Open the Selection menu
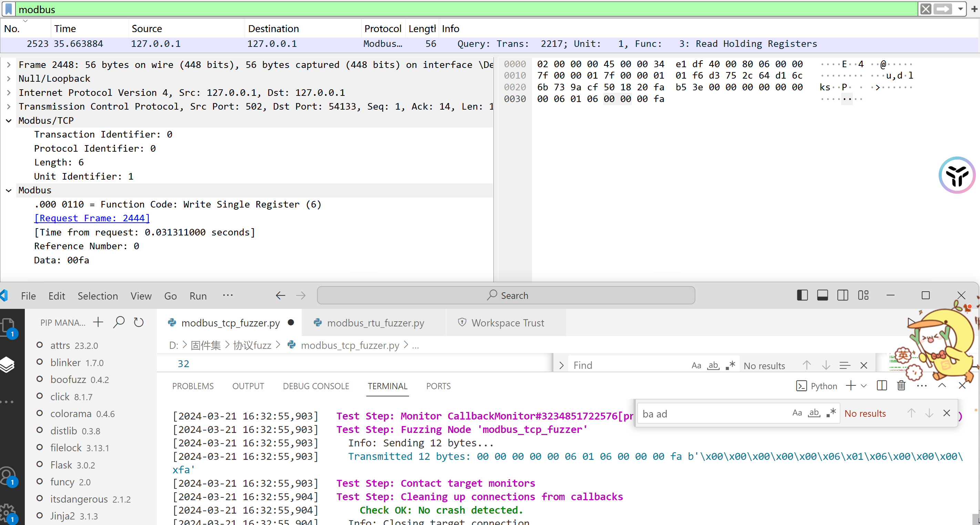 [x=98, y=296]
